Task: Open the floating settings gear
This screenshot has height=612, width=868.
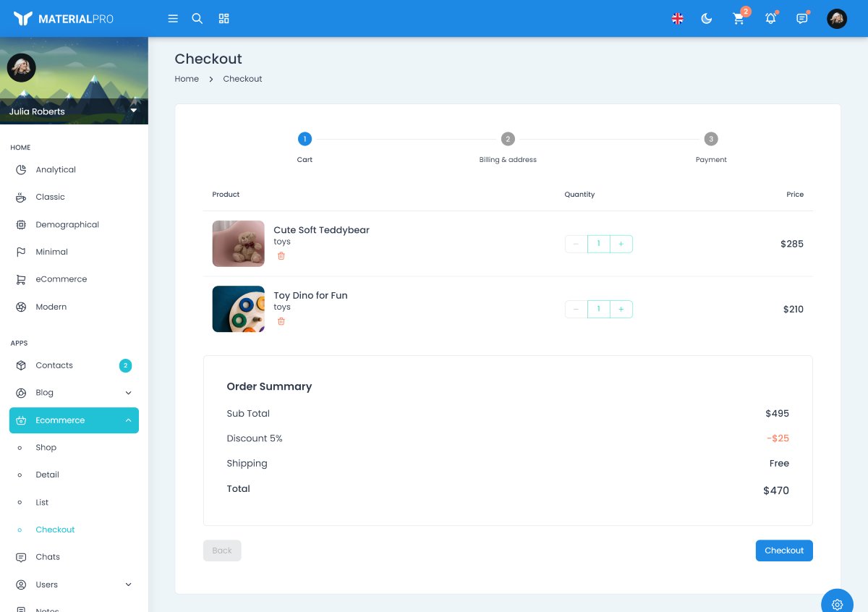Action: [837, 603]
